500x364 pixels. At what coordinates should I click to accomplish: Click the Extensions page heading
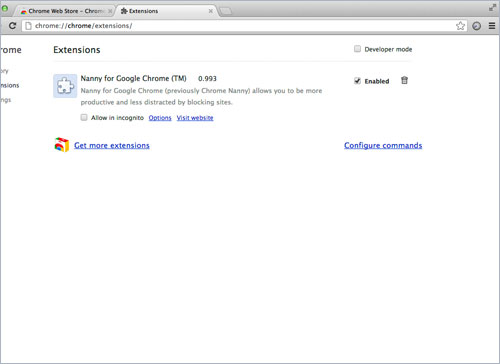pyautogui.click(x=77, y=50)
